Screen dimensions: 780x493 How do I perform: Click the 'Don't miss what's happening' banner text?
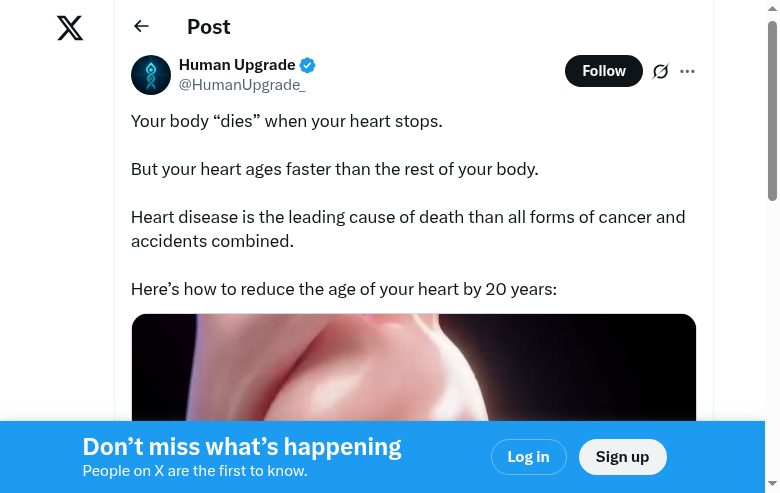pos(242,447)
